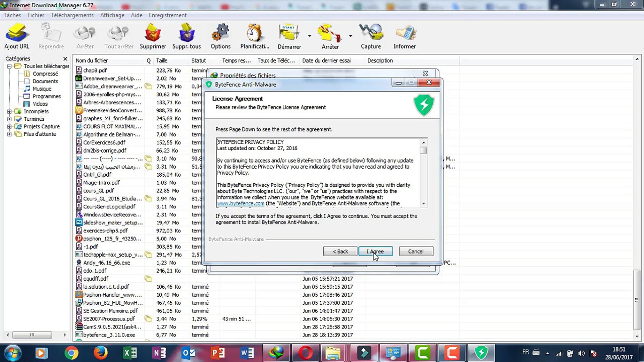The width and height of the screenshot is (644, 362).
Task: Close the Propriétés des fichiers dialog
Action: tap(425, 73)
